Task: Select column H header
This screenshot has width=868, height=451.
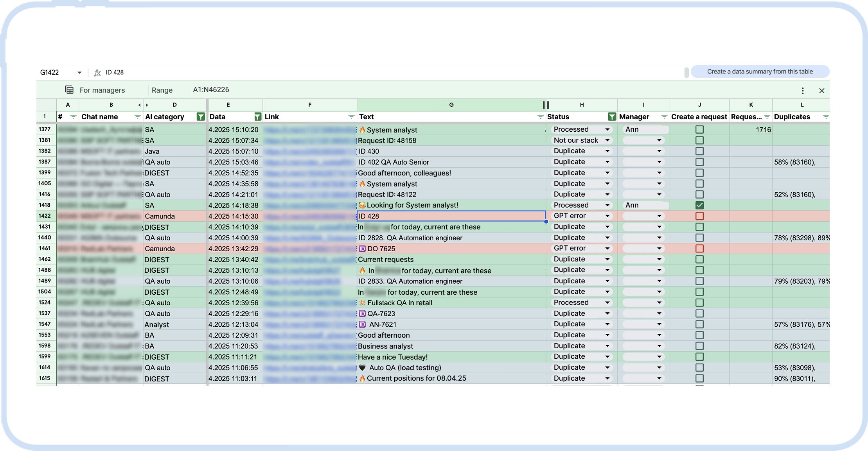Action: [582, 105]
